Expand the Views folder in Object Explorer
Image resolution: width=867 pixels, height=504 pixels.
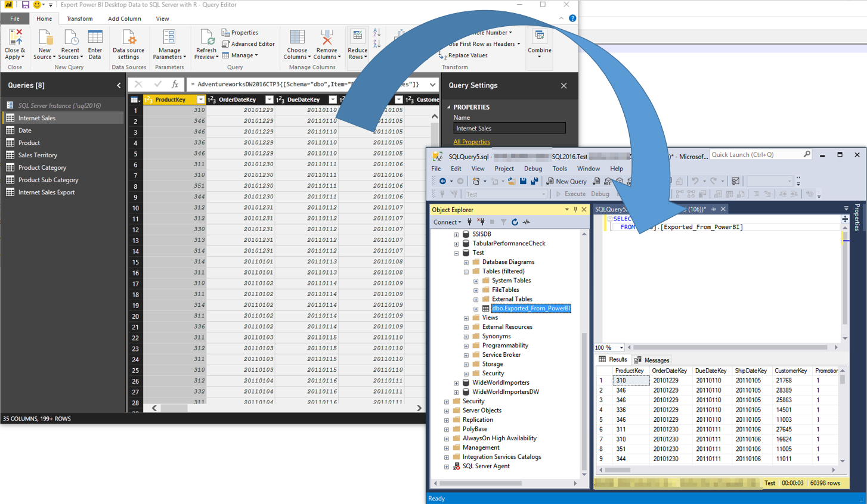point(466,317)
